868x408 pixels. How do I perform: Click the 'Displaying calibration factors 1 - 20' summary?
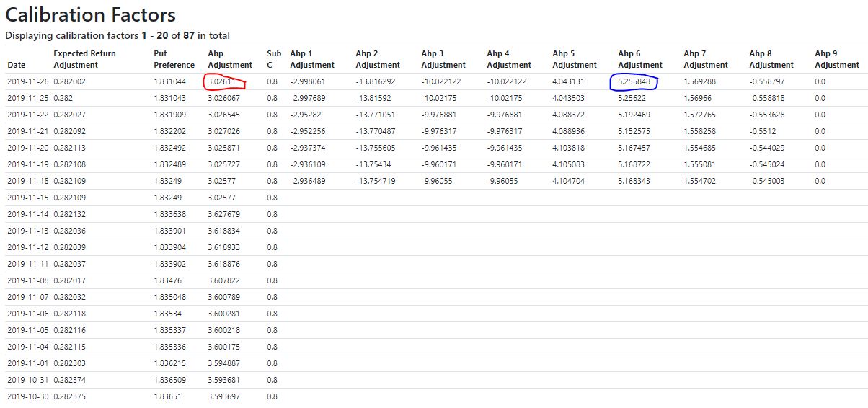[118, 35]
